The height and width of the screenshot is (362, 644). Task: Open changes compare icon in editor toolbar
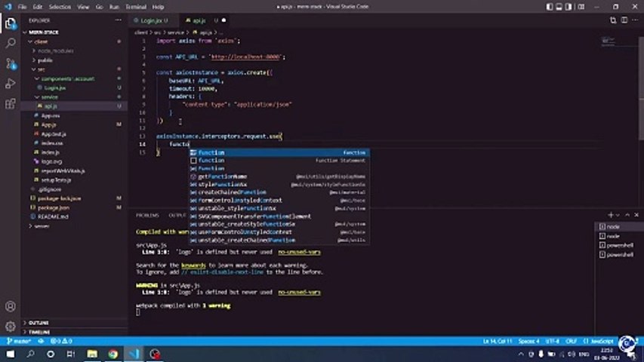point(613,20)
